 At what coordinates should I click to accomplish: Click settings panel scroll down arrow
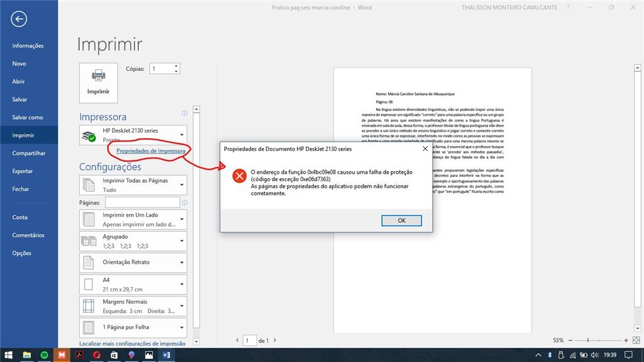[196, 341]
